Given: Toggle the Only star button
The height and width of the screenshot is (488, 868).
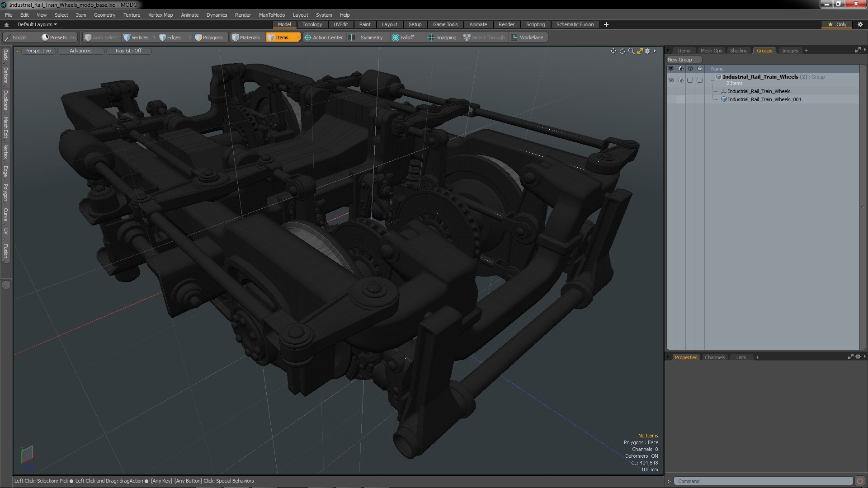Looking at the screenshot, I should point(837,24).
